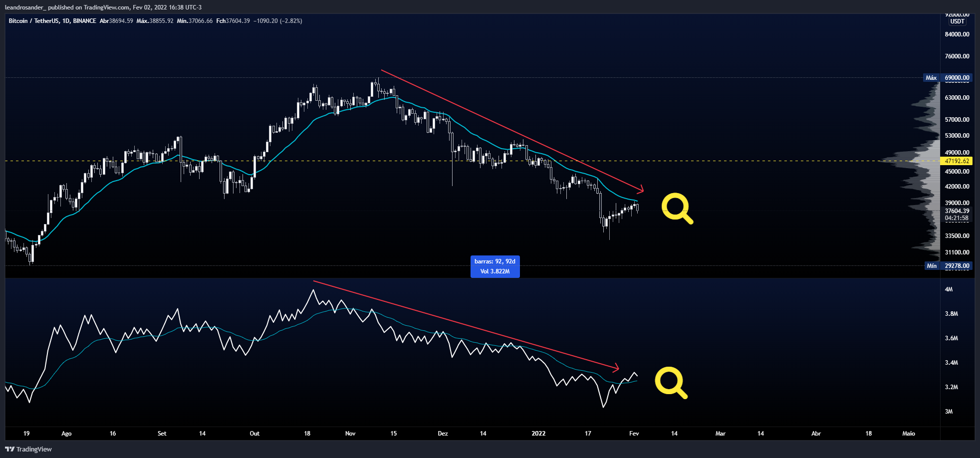The height and width of the screenshot is (458, 980).
Task: Click the 63000.00 price axis label
Action: [x=957, y=98]
